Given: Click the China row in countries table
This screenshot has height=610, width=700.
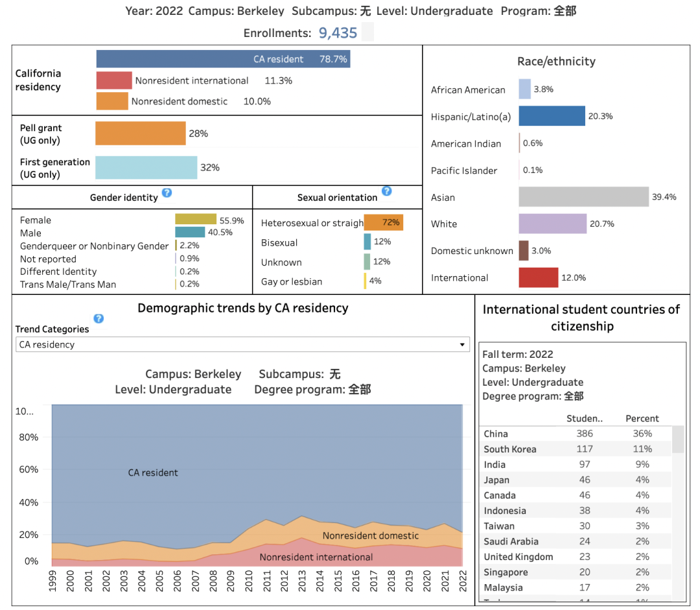Looking at the screenshot, I should click(x=577, y=434).
